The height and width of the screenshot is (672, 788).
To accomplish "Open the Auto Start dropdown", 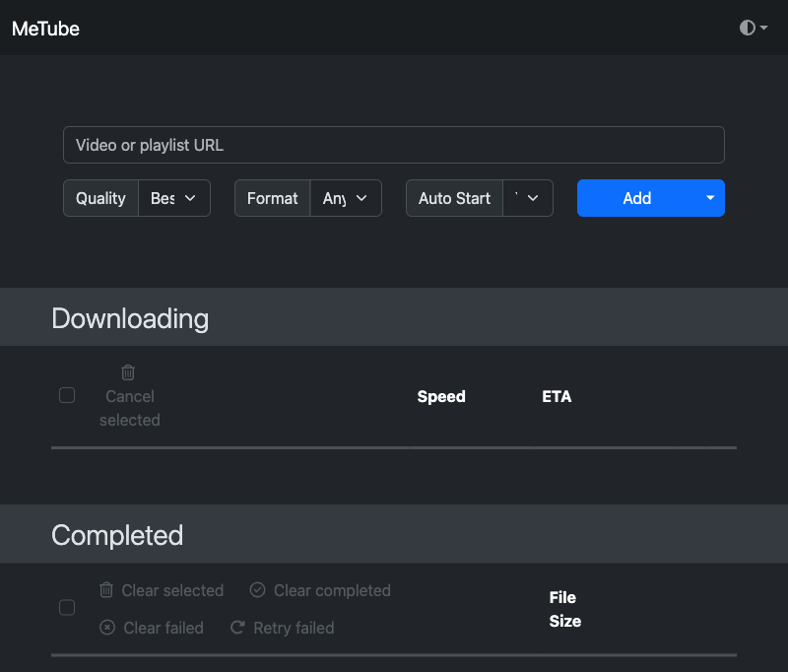I will 528,198.
